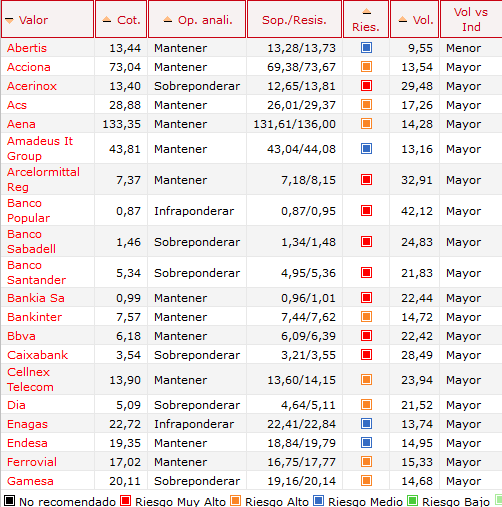This screenshot has height=507, width=502.
Task: Click the Sop./Resis. column header
Action: point(294,20)
